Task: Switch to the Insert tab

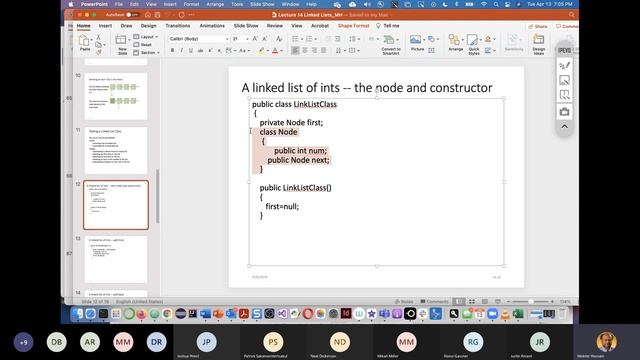Action: tap(105, 26)
